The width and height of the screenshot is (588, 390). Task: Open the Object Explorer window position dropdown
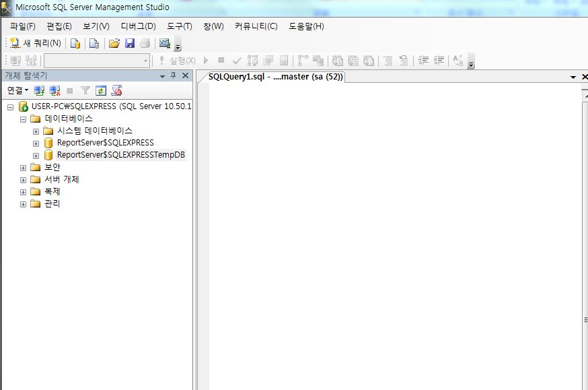pos(162,76)
